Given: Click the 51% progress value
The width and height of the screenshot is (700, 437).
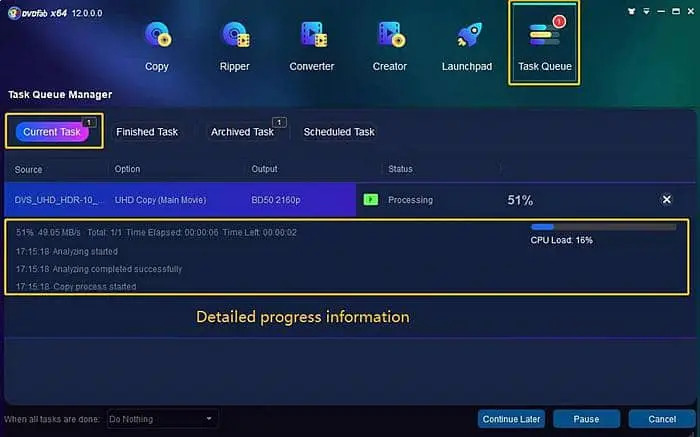Looking at the screenshot, I should (x=520, y=200).
